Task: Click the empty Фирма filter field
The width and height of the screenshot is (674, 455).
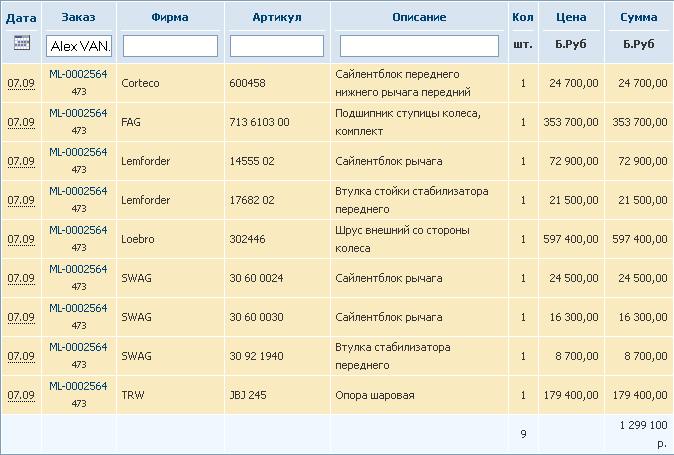Action: point(170,46)
